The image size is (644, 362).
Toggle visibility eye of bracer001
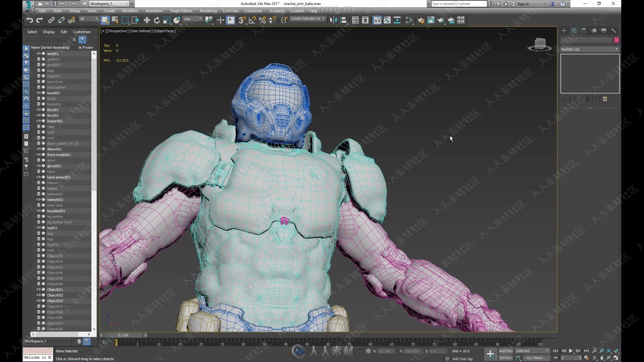39,121
